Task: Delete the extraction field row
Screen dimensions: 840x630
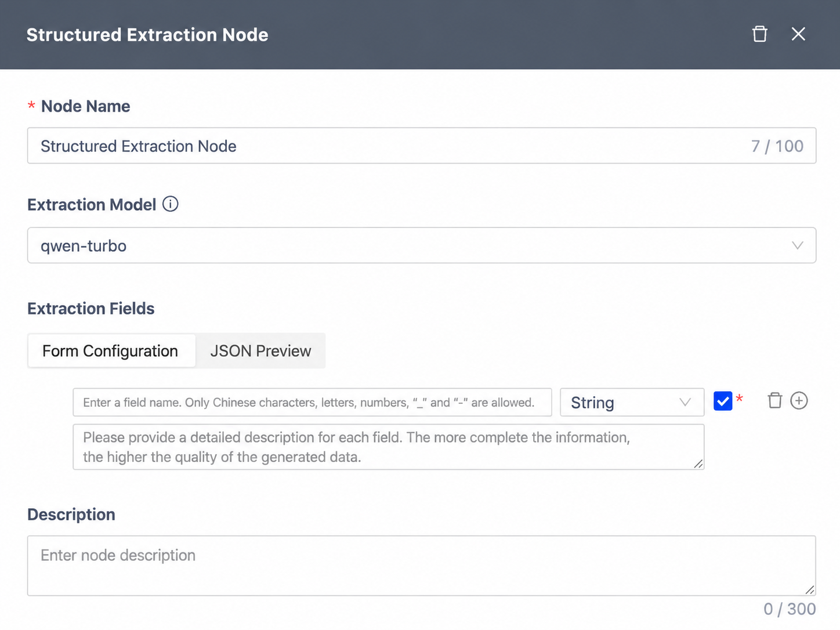Action: pos(774,401)
